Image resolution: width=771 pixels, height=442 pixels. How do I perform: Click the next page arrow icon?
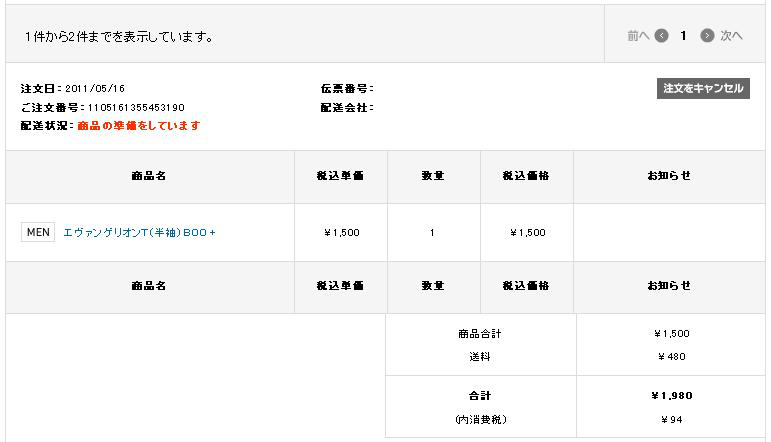click(707, 36)
